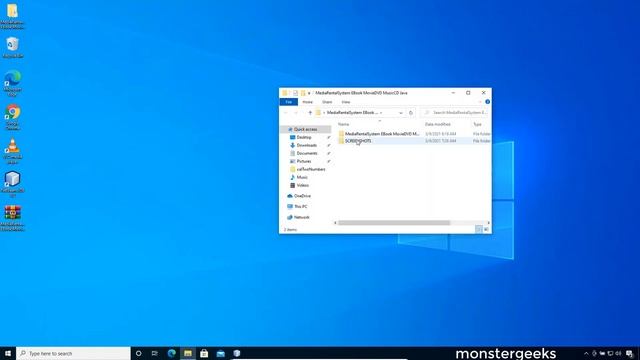640x360 pixels.
Task: Open the Recycle Bin desktop icon
Action: point(13,47)
